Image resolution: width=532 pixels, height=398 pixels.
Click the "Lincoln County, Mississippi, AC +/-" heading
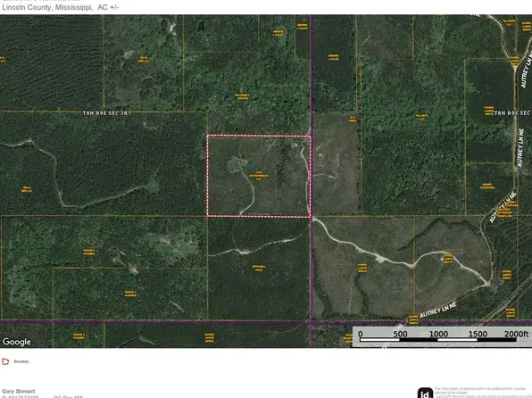61,7
